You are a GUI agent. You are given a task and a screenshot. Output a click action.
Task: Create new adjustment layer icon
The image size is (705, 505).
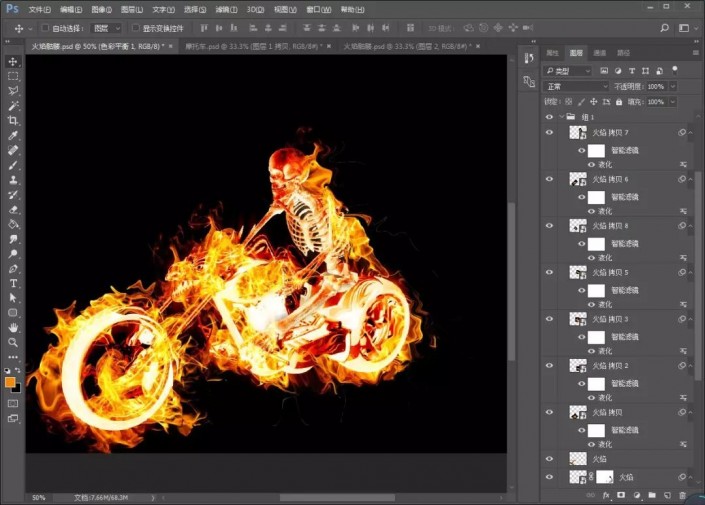[x=637, y=495]
